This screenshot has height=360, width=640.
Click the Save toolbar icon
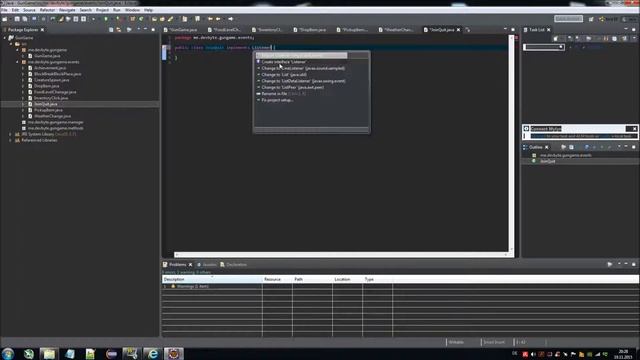17,19
